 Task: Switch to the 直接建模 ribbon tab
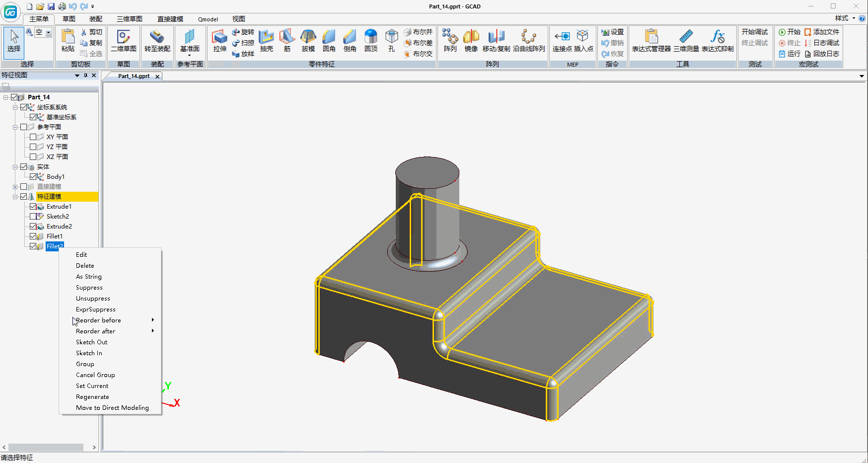pos(170,19)
